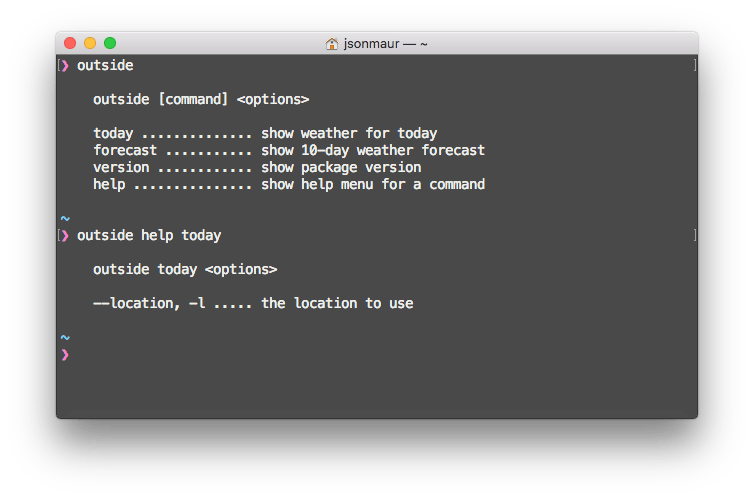Click the last empty pink prompt chevron
Image resolution: width=754 pixels, height=499 pixels.
(x=65, y=354)
